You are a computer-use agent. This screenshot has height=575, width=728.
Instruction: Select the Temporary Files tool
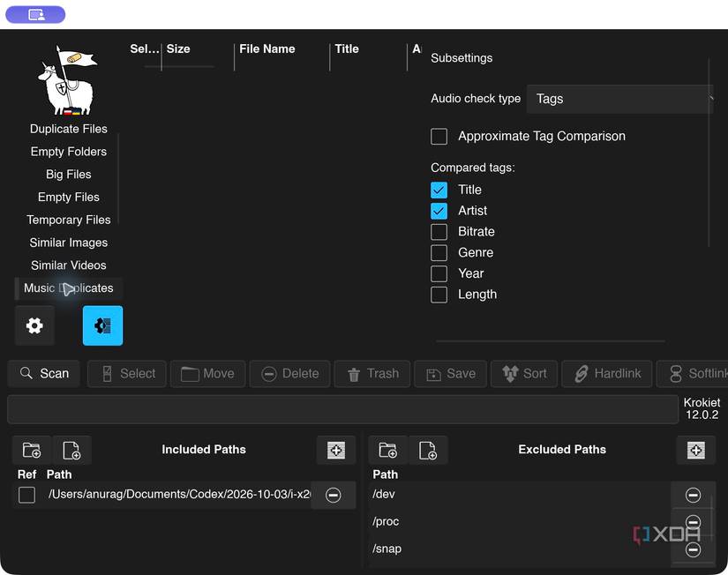point(69,220)
